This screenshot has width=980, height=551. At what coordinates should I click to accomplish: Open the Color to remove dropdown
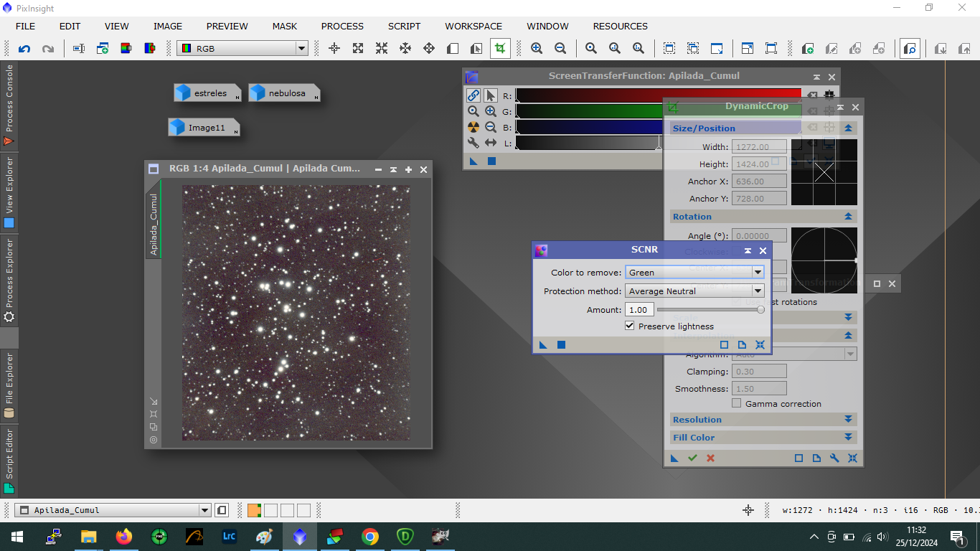pos(694,272)
